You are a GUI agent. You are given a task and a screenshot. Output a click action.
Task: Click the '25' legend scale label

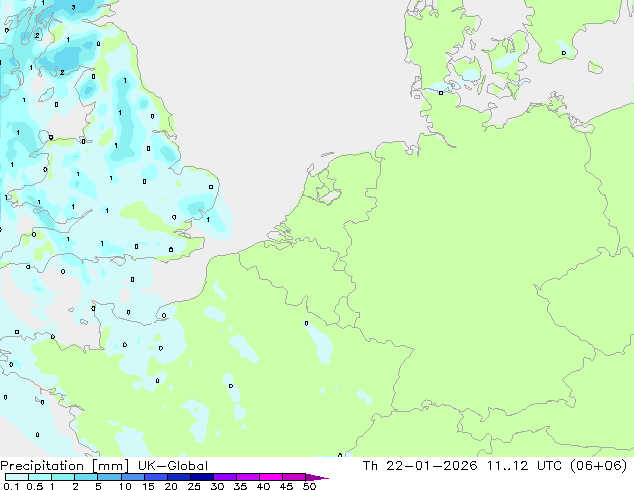[x=194, y=486]
